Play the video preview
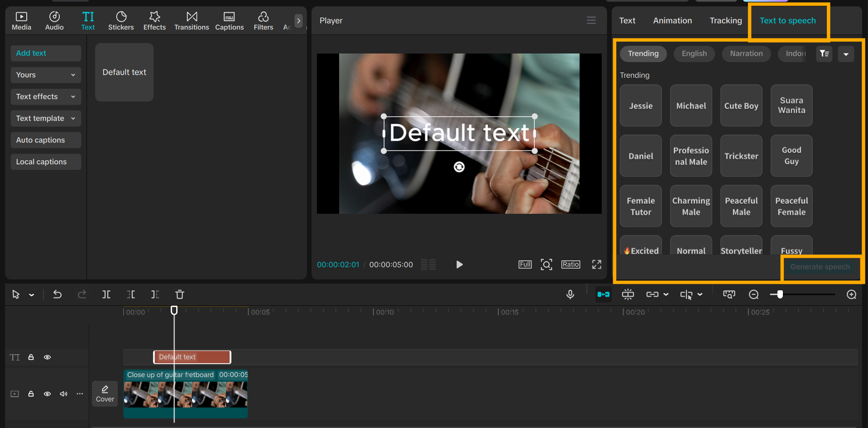 [459, 264]
